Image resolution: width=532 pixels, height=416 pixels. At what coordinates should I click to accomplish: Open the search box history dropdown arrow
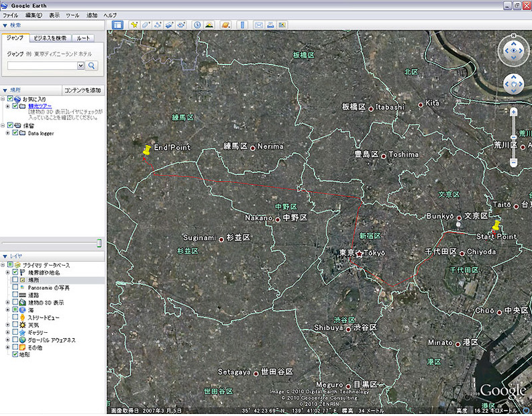[x=81, y=66]
